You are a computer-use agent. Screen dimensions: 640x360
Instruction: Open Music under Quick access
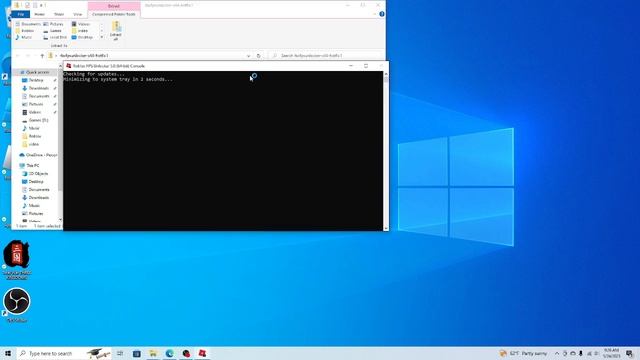pyautogui.click(x=34, y=128)
